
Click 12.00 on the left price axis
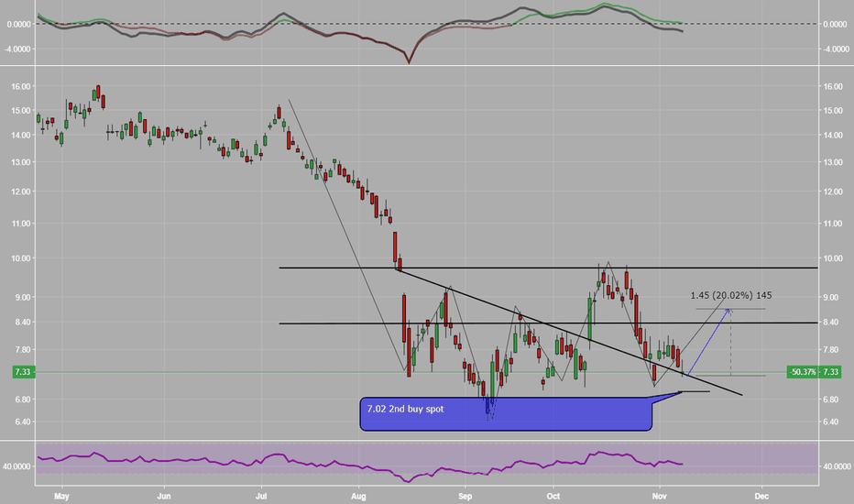pyautogui.click(x=21, y=192)
